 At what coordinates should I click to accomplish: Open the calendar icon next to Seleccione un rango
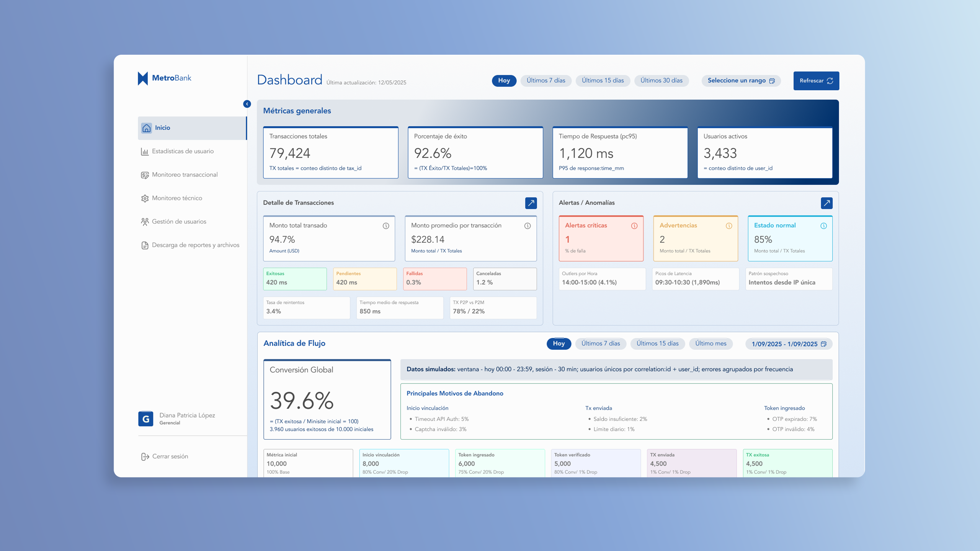click(772, 81)
